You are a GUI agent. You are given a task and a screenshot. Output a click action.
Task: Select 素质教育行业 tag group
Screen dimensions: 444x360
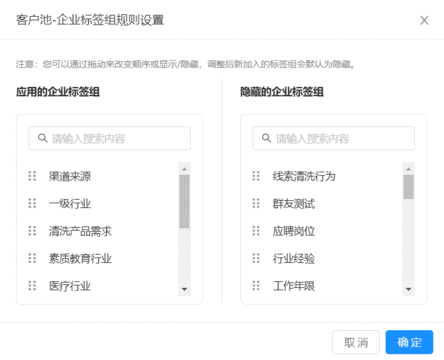(80, 258)
